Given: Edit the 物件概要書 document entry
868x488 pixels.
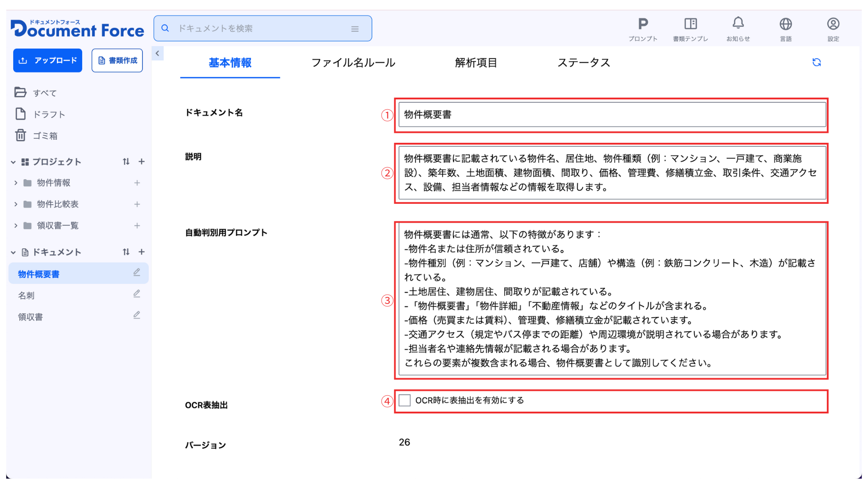Looking at the screenshot, I should click(x=137, y=272).
